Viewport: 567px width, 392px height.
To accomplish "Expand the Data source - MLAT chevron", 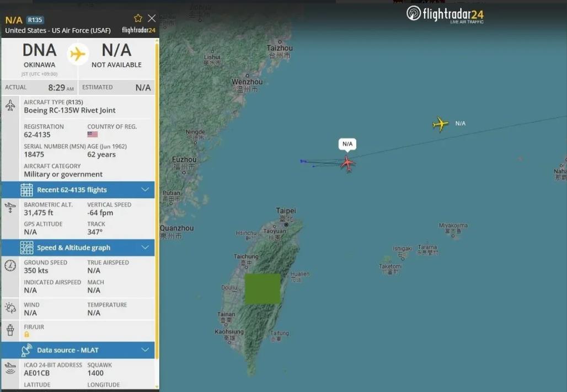I will point(145,350).
